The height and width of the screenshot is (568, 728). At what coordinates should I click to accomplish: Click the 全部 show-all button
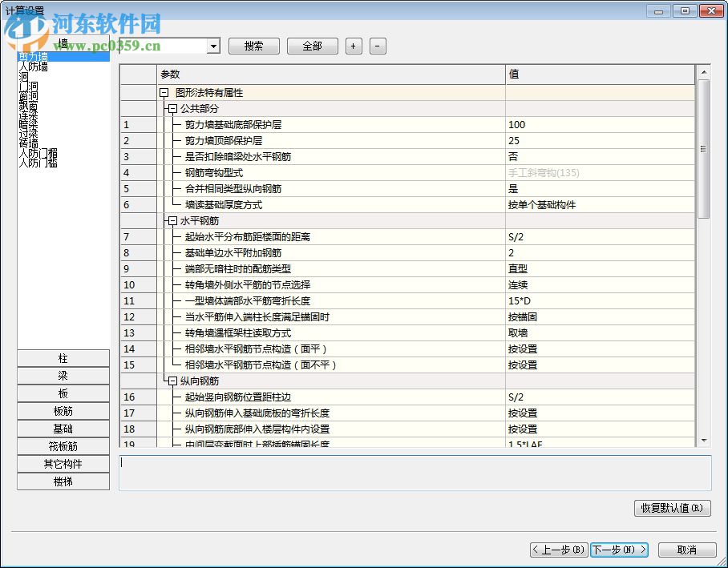click(x=312, y=46)
